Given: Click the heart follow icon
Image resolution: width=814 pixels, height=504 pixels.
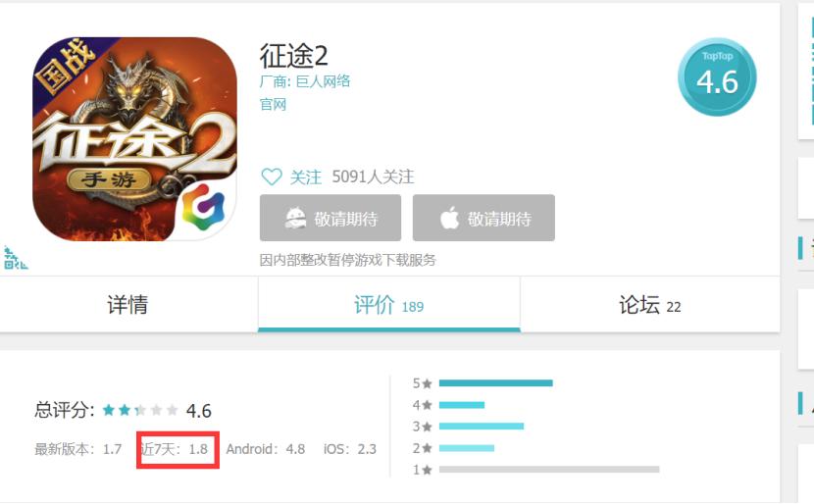Looking at the screenshot, I should click(271, 176).
